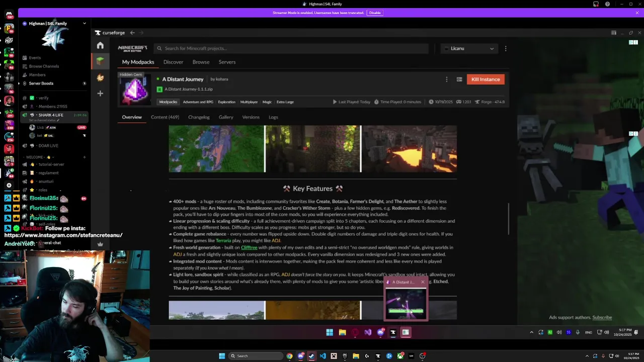Open the Versions tab
The height and width of the screenshot is (362, 644).
point(251,117)
